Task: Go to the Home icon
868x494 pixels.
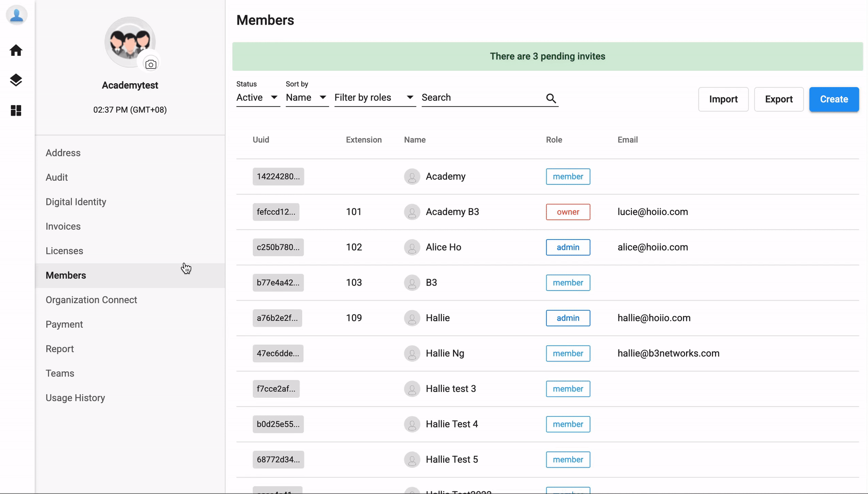Action: [16, 50]
